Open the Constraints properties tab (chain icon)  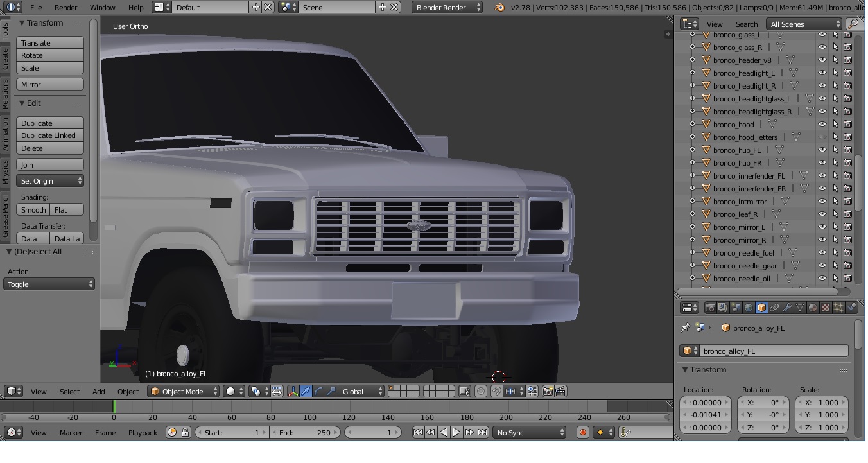(x=774, y=308)
